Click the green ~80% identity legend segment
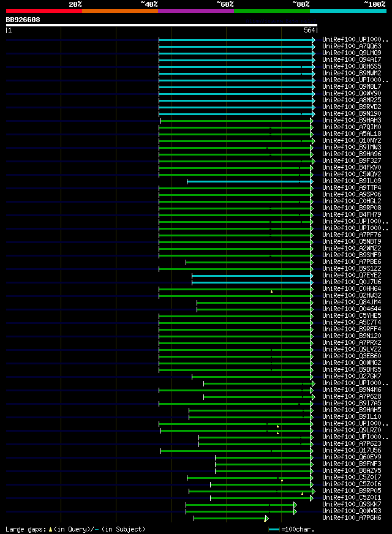The image size is (392, 534). pyautogui.click(x=272, y=11)
